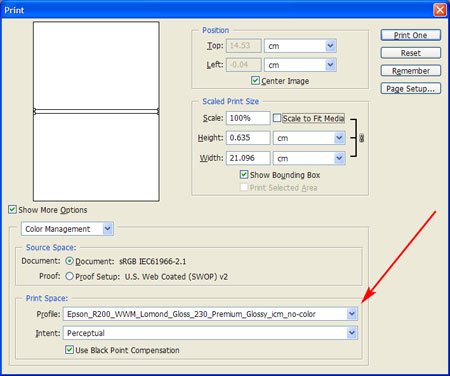Click the 'sRGB IEC61966-2.1' document profile text
The height and width of the screenshot is (376, 450).
coord(153,261)
